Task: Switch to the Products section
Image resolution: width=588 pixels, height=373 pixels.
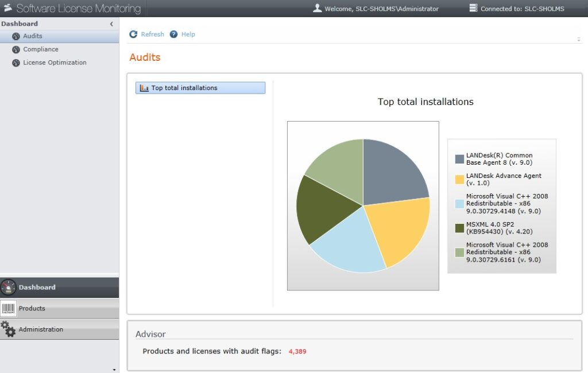Action: click(x=60, y=309)
